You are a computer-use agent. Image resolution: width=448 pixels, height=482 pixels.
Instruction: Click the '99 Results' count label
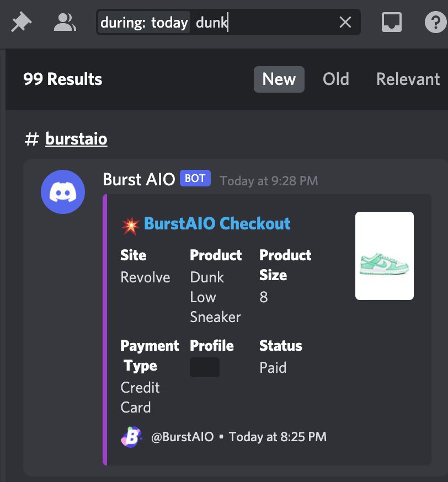coord(62,79)
